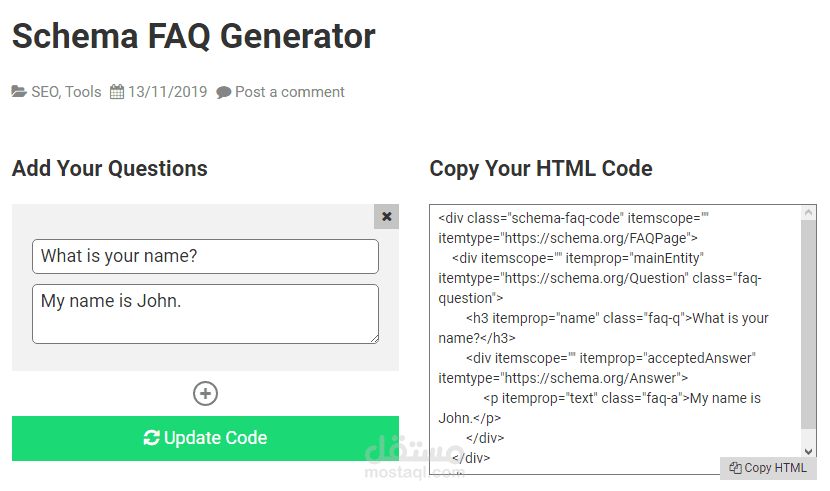Click the answer box resize handle
The width and height of the screenshot is (830, 491).
click(x=374, y=339)
